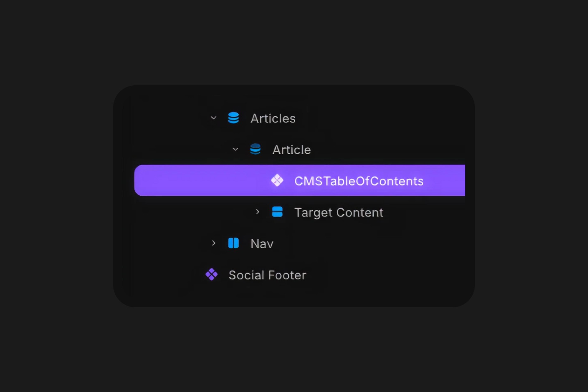Select the Social Footer layer
Viewport: 588px width, 392px height.
[x=267, y=275]
